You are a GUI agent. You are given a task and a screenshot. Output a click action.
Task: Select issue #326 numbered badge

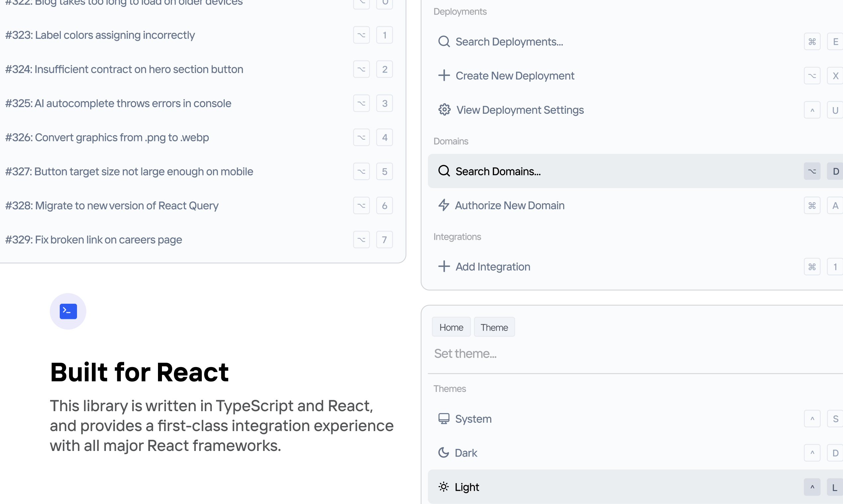[x=384, y=137]
